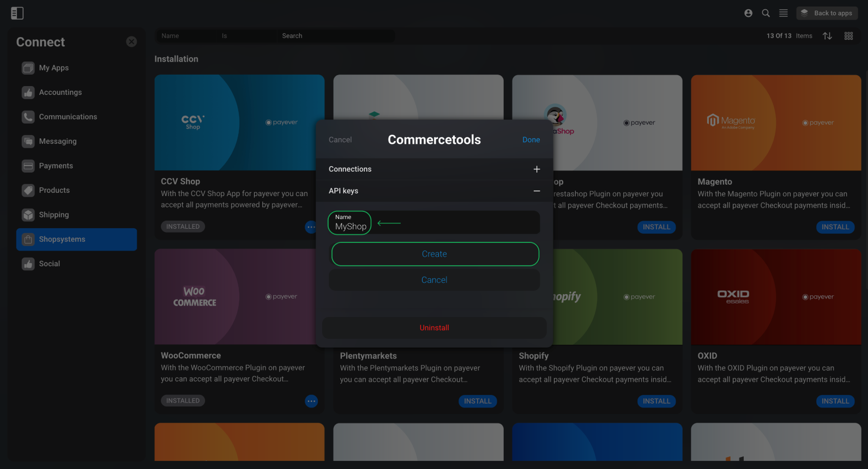Open the Products category
This screenshot has height=469, width=868.
(x=76, y=191)
